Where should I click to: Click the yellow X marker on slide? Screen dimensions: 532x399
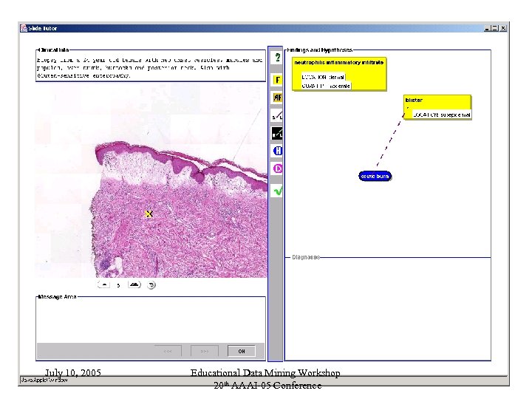click(149, 214)
